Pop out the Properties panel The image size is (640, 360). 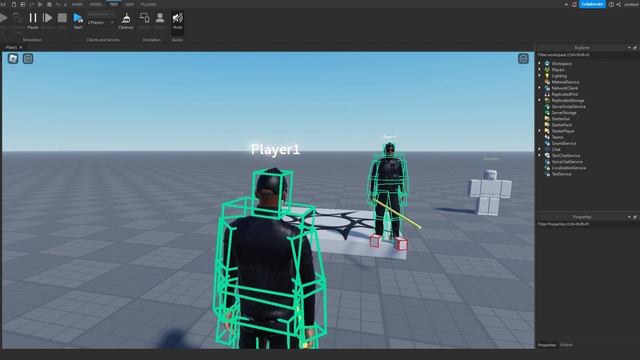(x=635, y=217)
